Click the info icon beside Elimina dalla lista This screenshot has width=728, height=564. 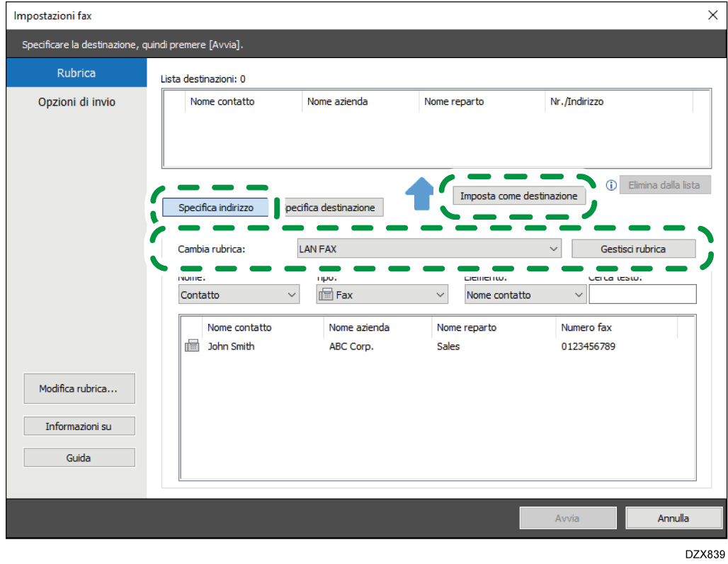(611, 185)
